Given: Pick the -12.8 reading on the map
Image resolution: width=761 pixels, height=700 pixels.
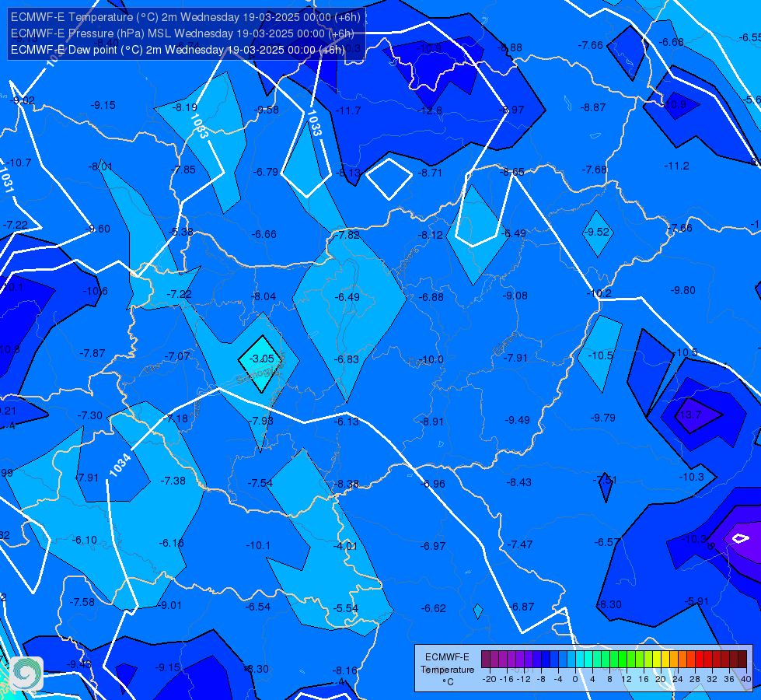Looking at the screenshot, I should pyautogui.click(x=430, y=110).
